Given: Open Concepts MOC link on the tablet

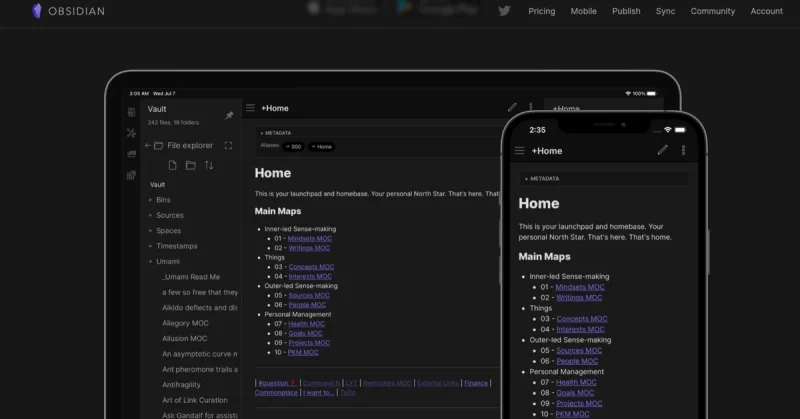Looking at the screenshot, I should (x=311, y=267).
